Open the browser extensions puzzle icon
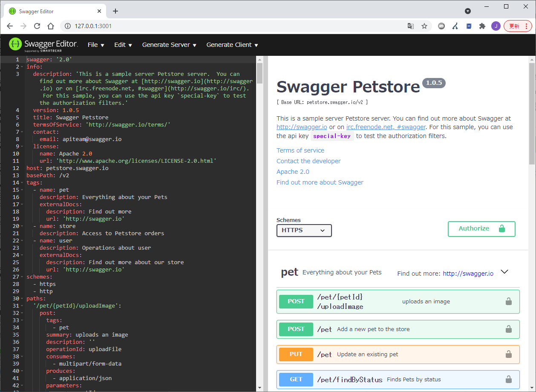 pos(482,26)
